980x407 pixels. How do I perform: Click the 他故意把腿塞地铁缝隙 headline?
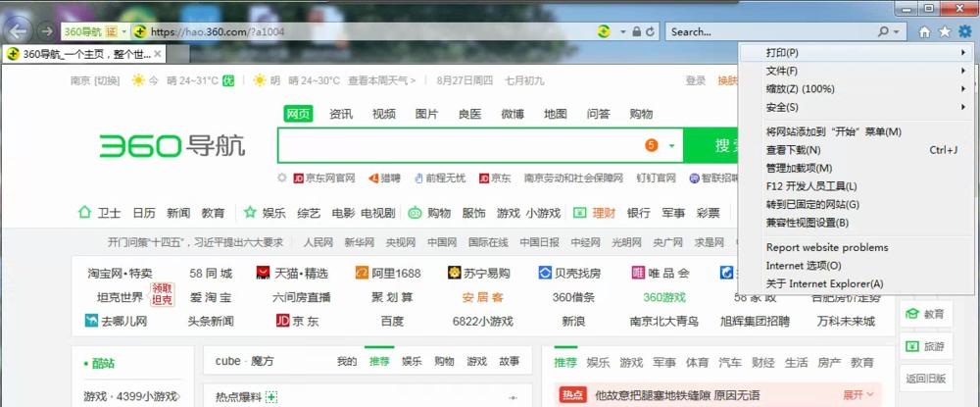(x=677, y=395)
